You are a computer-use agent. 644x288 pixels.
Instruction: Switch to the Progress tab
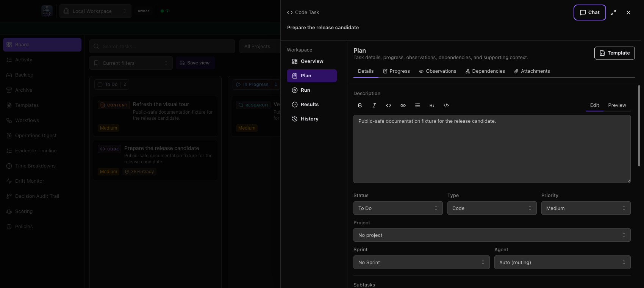396,71
